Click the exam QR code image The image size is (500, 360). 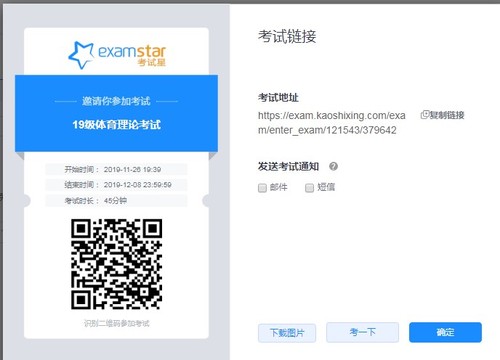pyautogui.click(x=117, y=264)
